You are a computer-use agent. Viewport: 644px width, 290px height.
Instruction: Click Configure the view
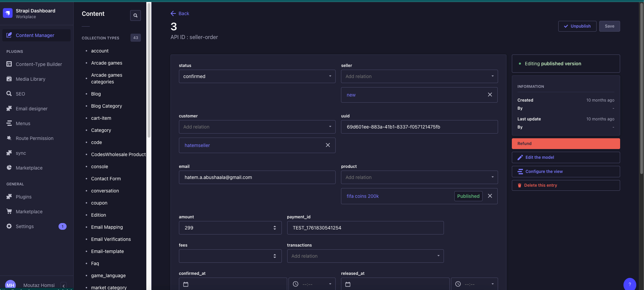tap(566, 172)
